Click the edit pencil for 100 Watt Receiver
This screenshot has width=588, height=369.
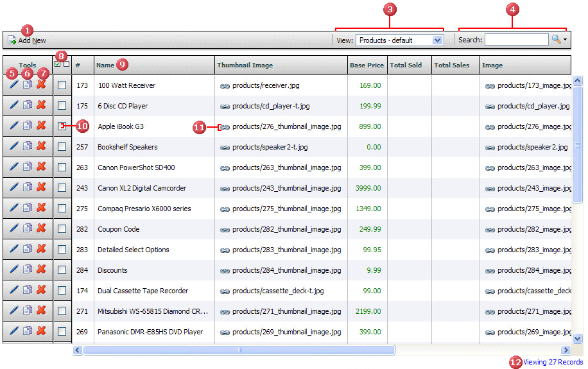coord(13,85)
